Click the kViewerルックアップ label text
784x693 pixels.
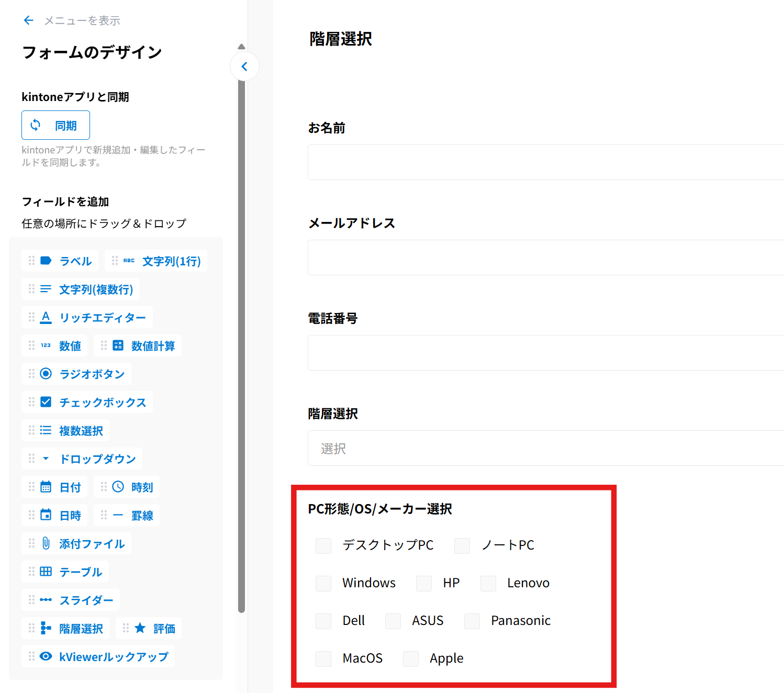click(114, 656)
